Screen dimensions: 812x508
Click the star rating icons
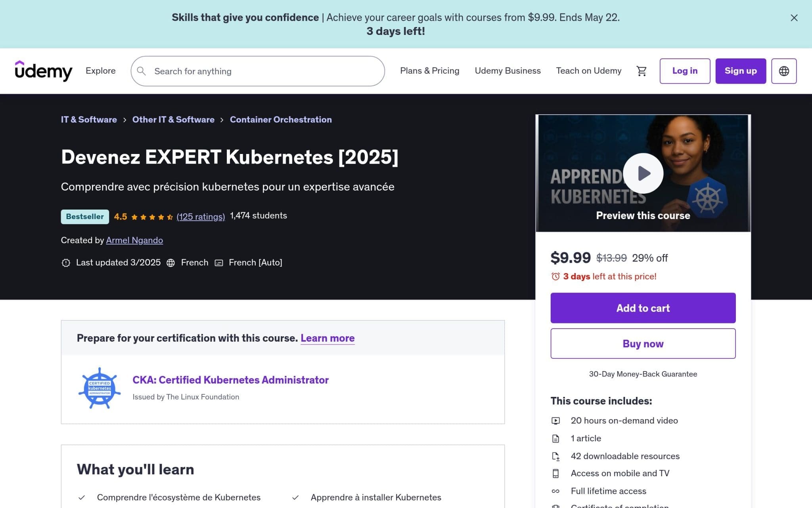152,217
